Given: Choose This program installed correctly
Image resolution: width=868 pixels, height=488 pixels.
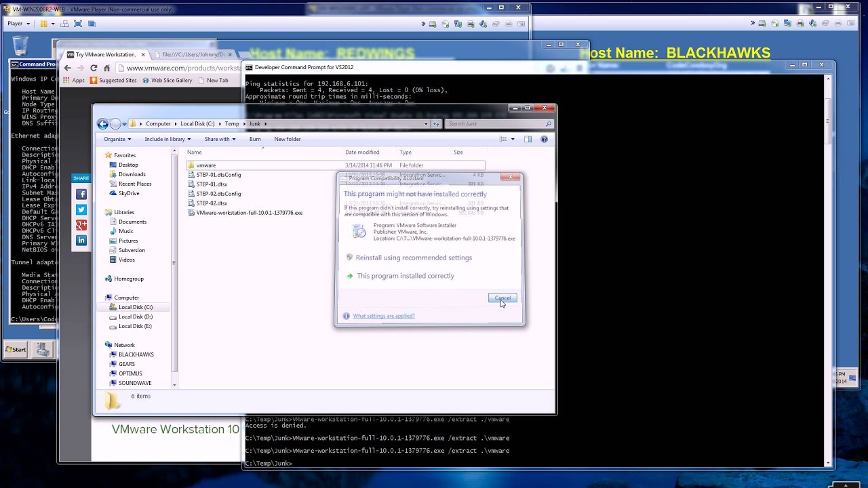Looking at the screenshot, I should (x=406, y=276).
